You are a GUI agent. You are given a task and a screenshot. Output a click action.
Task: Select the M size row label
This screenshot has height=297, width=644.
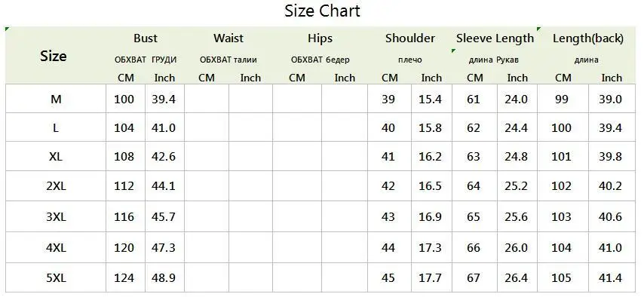tap(57, 99)
